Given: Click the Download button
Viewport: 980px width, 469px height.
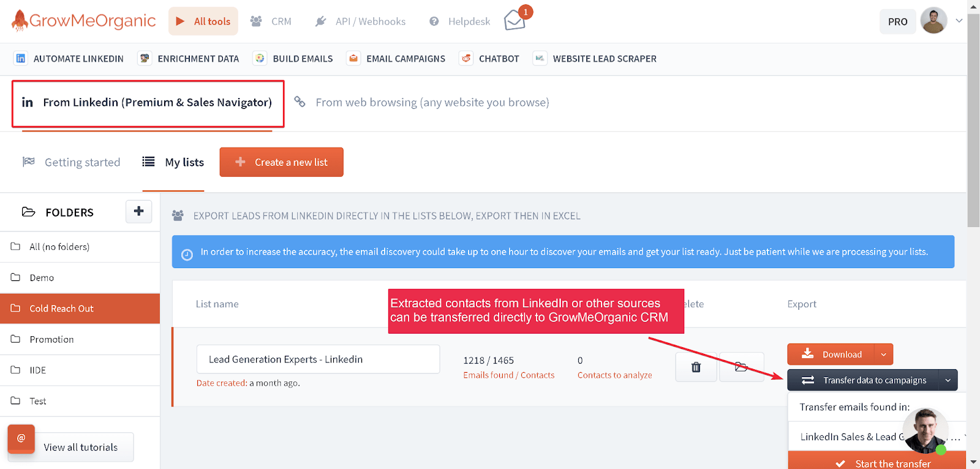Looking at the screenshot, I should tap(831, 355).
